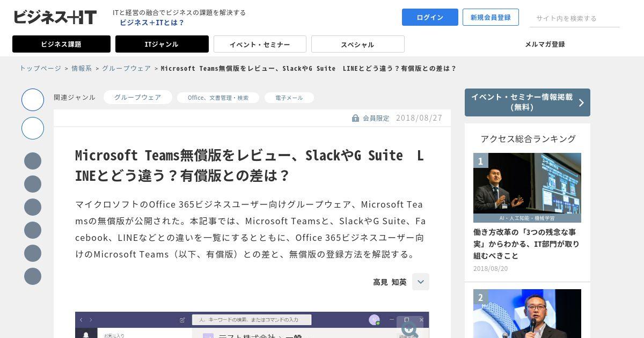Viewport: 644px width, 338px height.
Task: Click the outlined circle button beside 関連ジャンル
Action: coord(33,100)
